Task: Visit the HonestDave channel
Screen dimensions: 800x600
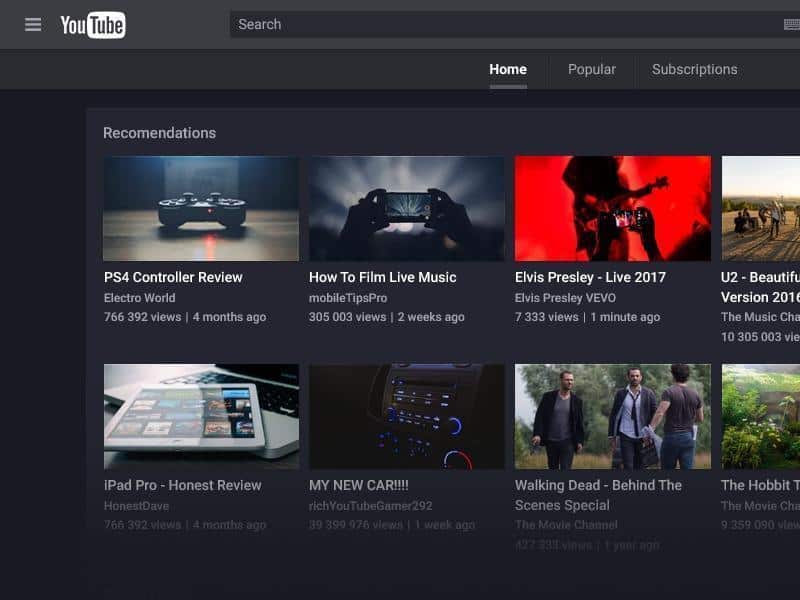Action: (136, 506)
